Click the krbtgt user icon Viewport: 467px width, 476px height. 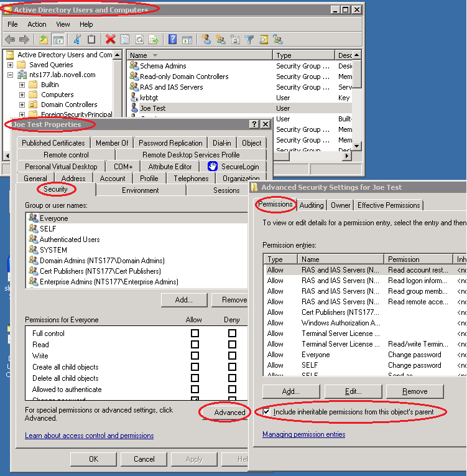point(134,98)
